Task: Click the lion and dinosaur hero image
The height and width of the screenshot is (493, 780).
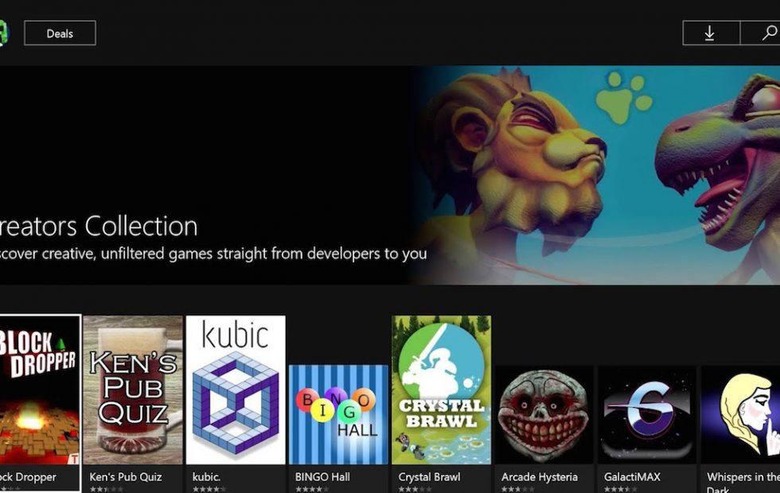Action: (597, 175)
